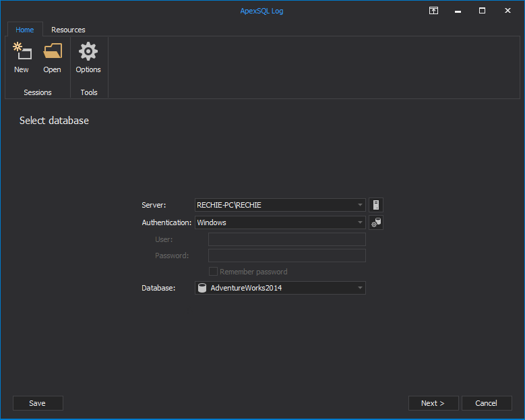Viewport: 525px width, 420px height.
Task: Expand the Database dropdown showing AdventureWorks2014
Action: pyautogui.click(x=360, y=288)
